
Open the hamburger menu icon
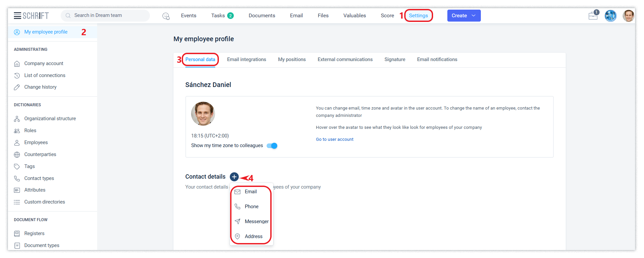pyautogui.click(x=17, y=16)
